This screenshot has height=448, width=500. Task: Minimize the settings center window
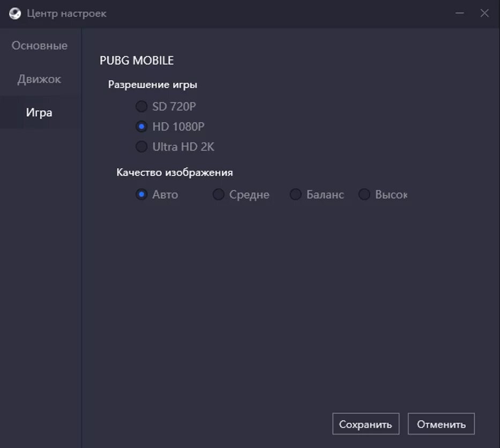460,13
